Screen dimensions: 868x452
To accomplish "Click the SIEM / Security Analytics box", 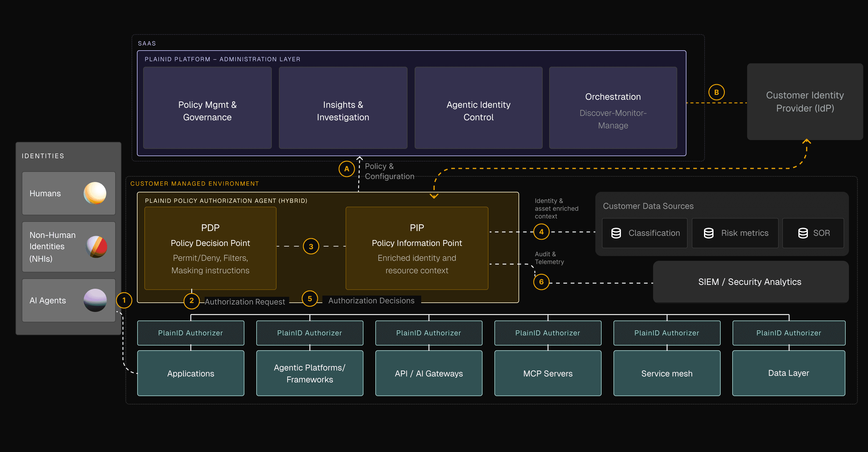I will [x=750, y=282].
